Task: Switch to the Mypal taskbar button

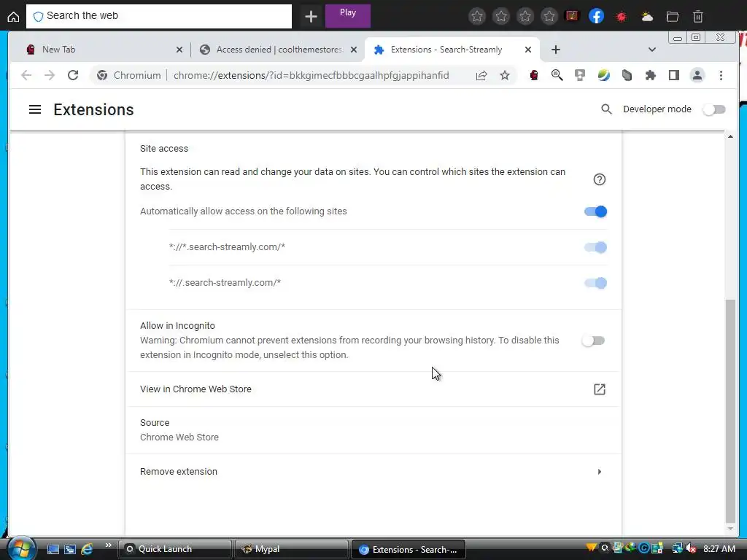Action: tap(291, 549)
